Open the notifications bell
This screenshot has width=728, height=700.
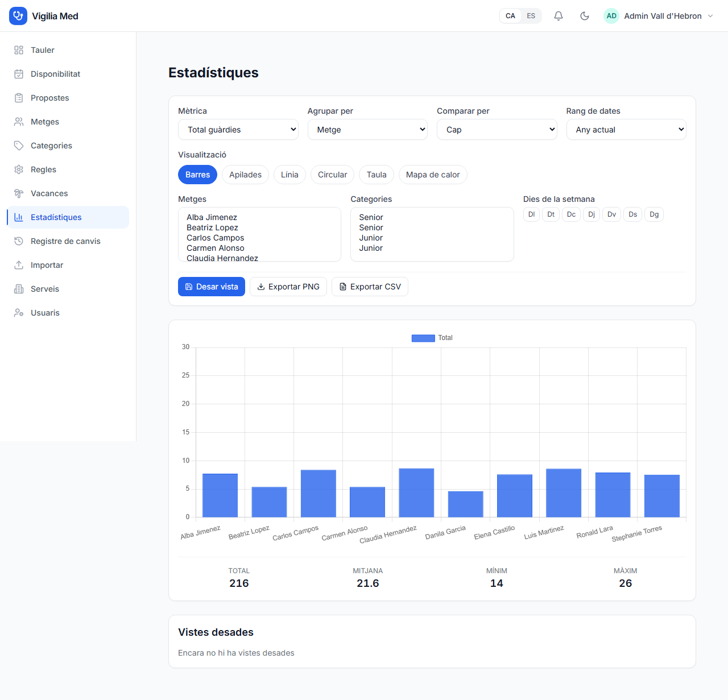point(559,16)
